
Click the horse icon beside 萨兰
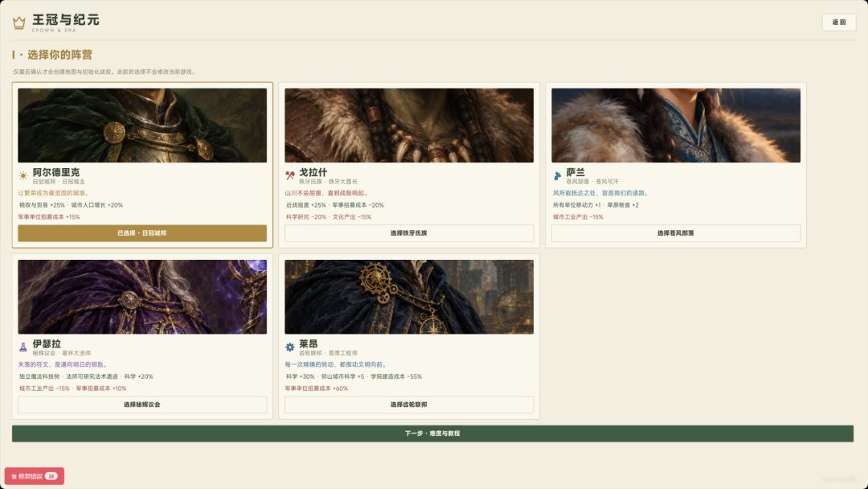pyautogui.click(x=557, y=175)
